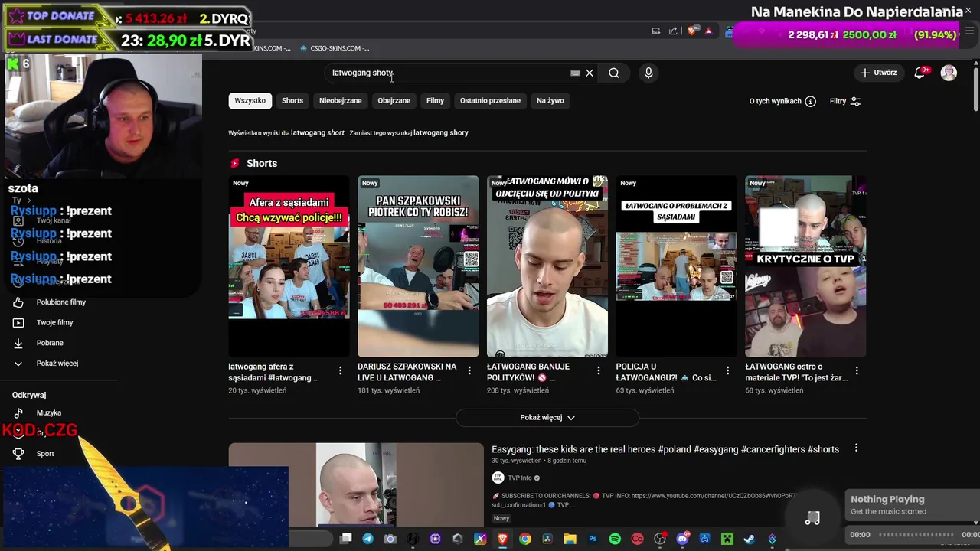Click in the YouTube search field
980x551 pixels.
pyautogui.click(x=448, y=73)
